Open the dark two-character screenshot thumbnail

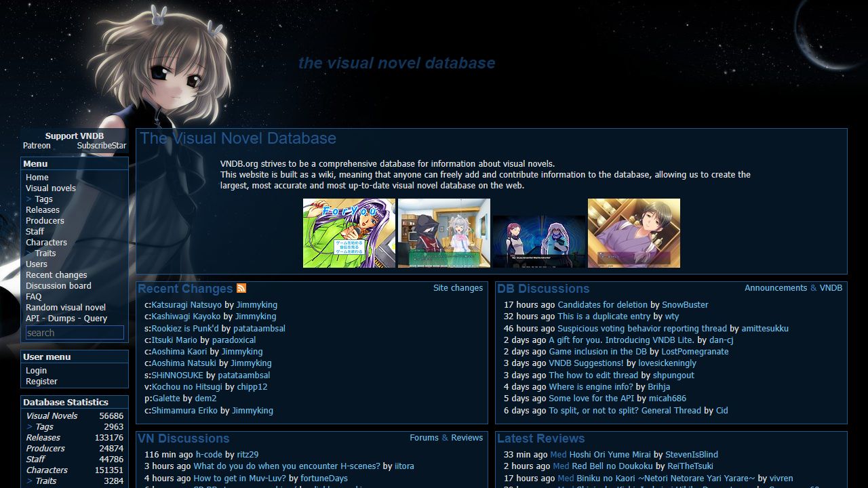click(x=539, y=242)
